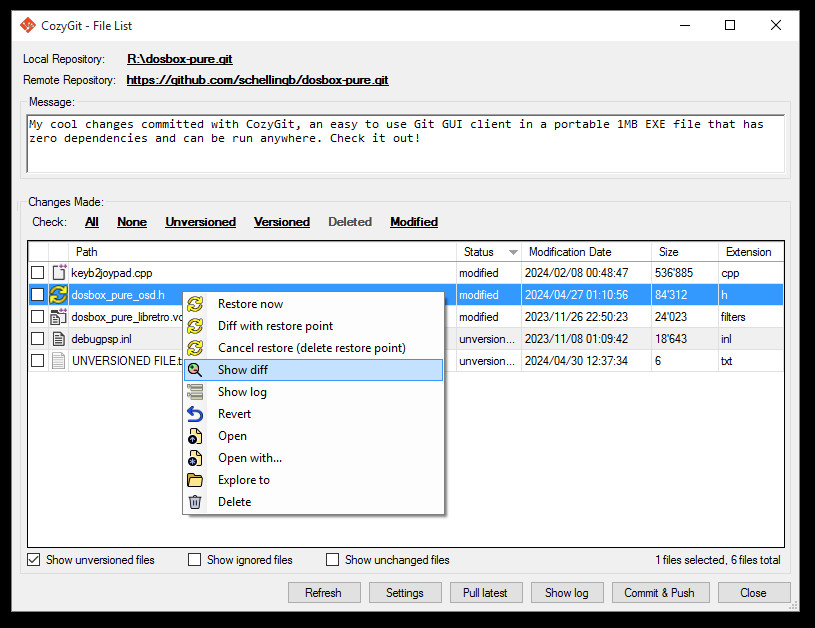Choose Show diff in context menu
The height and width of the screenshot is (628, 815).
coord(313,370)
